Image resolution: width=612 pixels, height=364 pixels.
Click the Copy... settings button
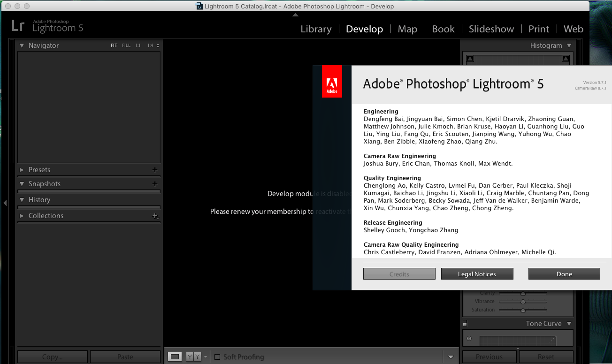click(53, 357)
